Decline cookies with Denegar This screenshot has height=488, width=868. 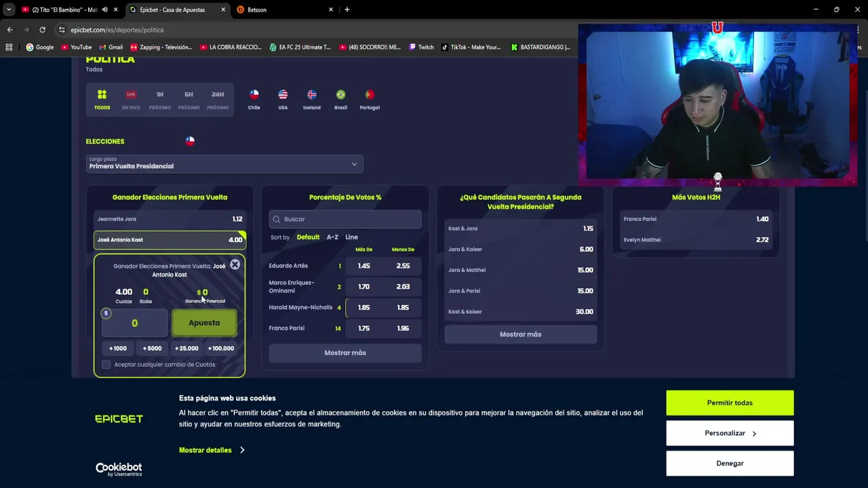pyautogui.click(x=730, y=464)
